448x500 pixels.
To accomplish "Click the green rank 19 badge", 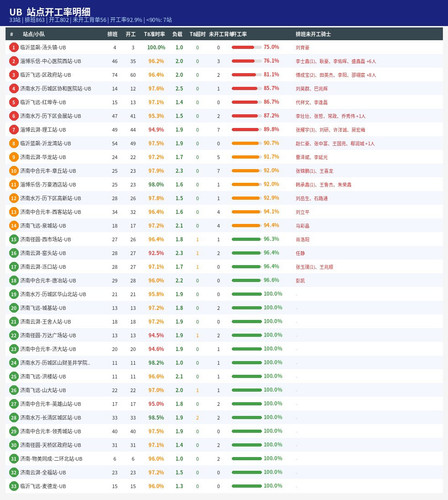I will click(x=14, y=294).
